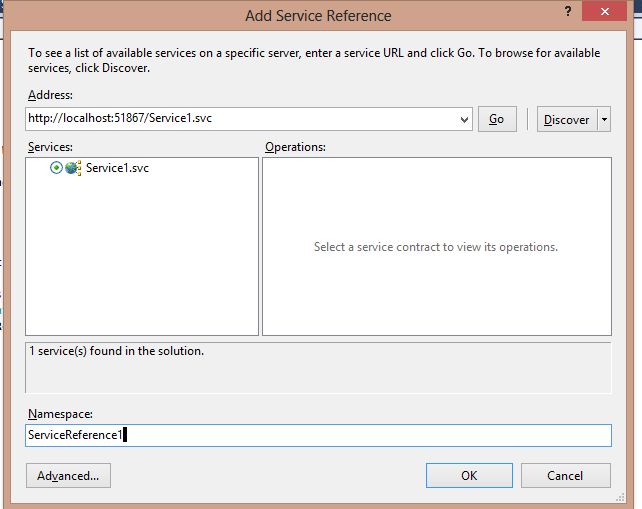The width and height of the screenshot is (642, 509).
Task: Open the Discover button dropdown arrow
Action: pyautogui.click(x=604, y=119)
